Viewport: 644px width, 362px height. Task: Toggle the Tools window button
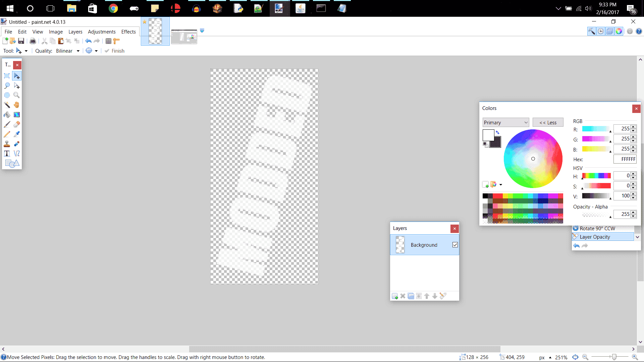pos(592,31)
